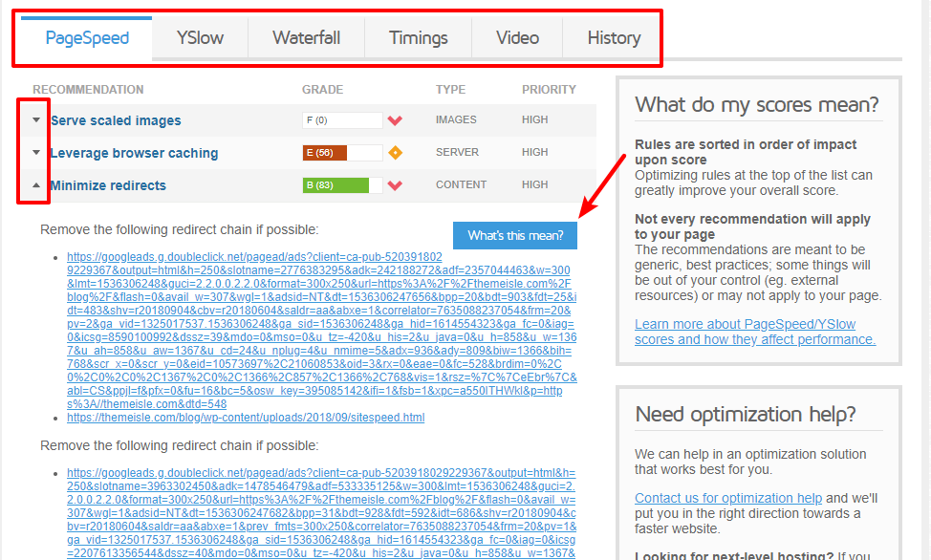This screenshot has width=931, height=560.
Task: Select the Timings tab
Action: coord(418,38)
